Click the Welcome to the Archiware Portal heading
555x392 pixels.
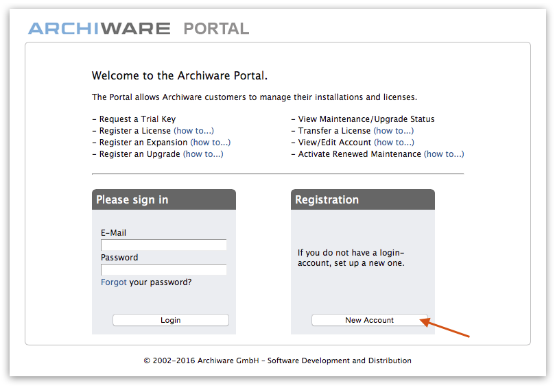179,76
